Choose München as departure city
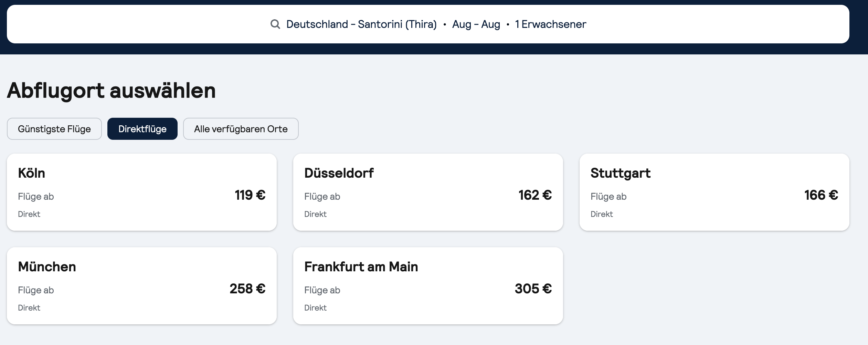This screenshot has width=868, height=345. 142,286
